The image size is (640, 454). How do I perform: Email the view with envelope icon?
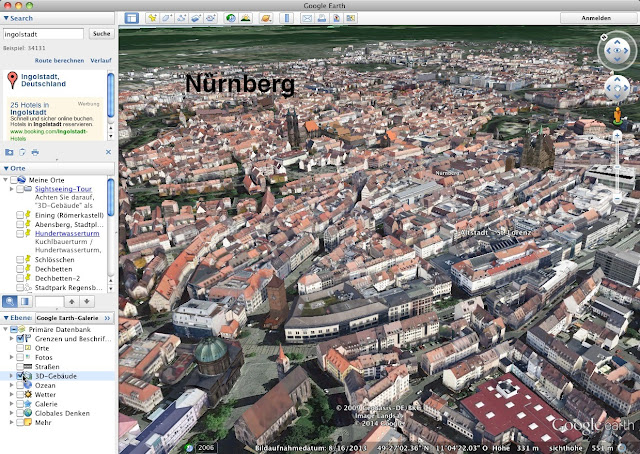[307, 18]
